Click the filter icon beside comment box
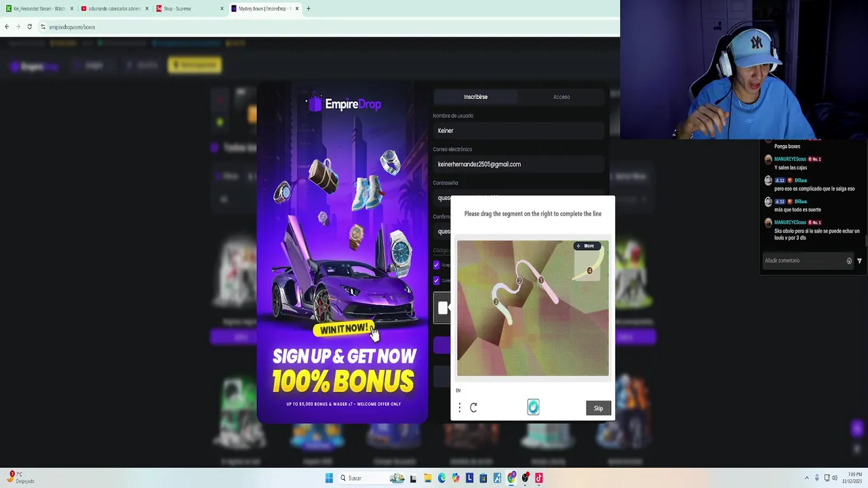This screenshot has width=868, height=488. pyautogui.click(x=859, y=261)
